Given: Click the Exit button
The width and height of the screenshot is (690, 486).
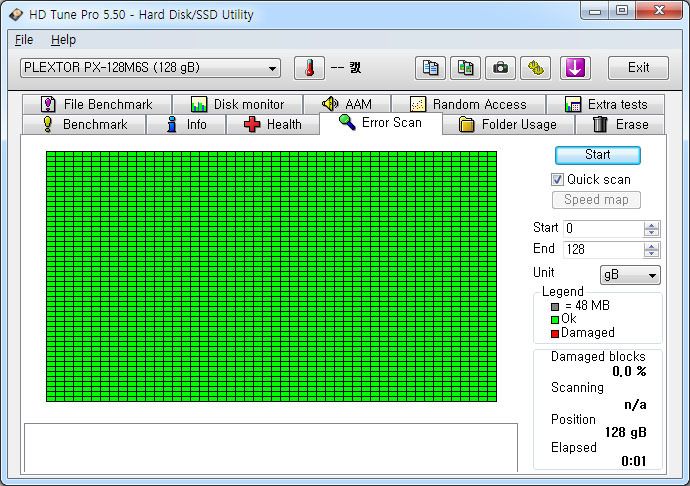Looking at the screenshot, I should point(638,68).
